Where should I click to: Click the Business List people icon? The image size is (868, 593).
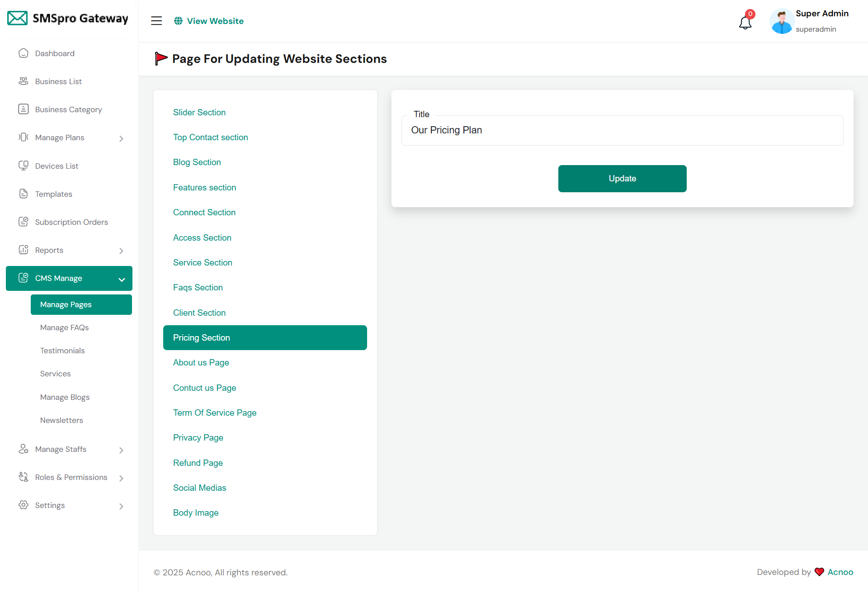point(24,81)
